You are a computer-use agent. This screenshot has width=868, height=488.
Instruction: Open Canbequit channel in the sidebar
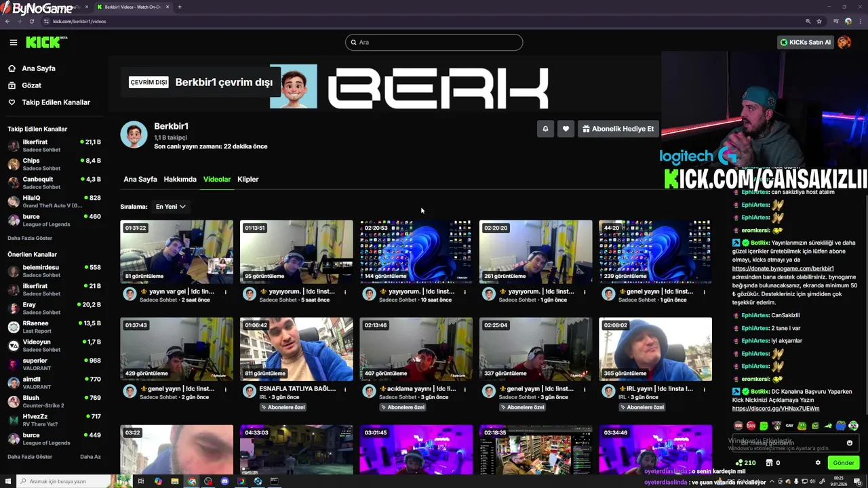[x=54, y=182]
